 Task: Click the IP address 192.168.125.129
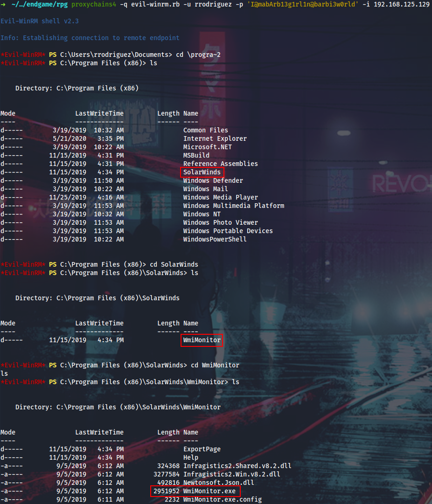click(401, 4)
